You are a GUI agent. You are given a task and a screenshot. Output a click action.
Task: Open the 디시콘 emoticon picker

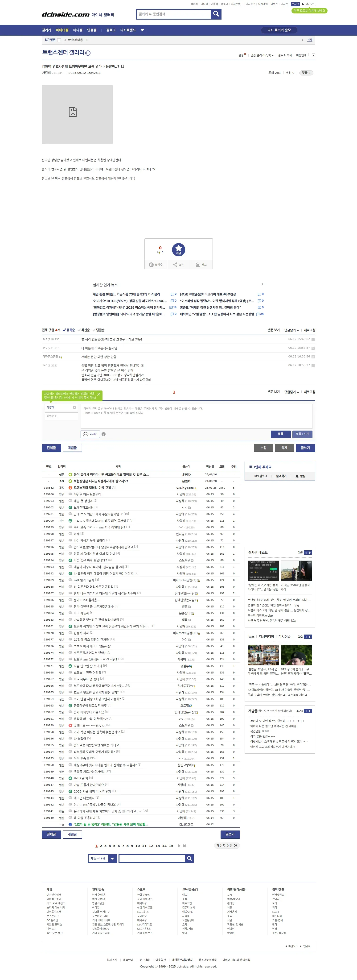point(90,434)
